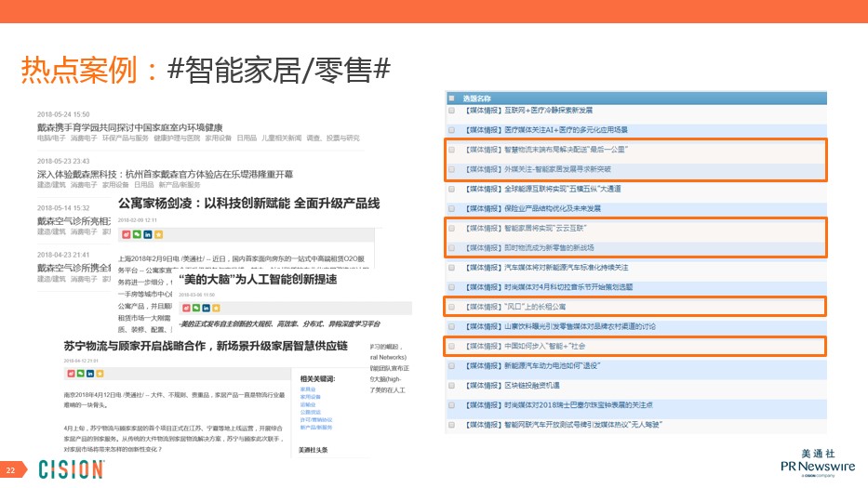Click the timestamp 2018-05-24 15:50
The width and height of the screenshot is (868, 488).
point(63,114)
